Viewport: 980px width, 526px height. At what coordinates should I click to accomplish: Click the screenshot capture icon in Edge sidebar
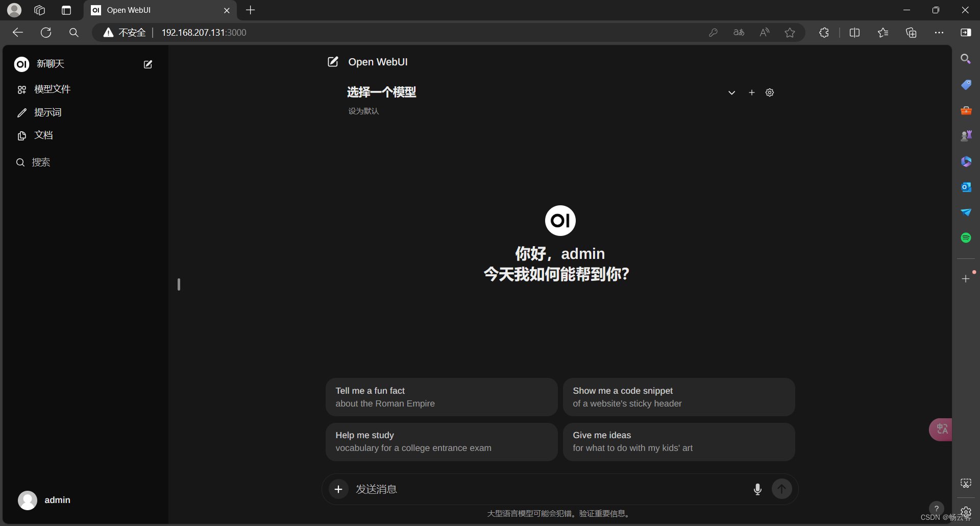(966, 483)
